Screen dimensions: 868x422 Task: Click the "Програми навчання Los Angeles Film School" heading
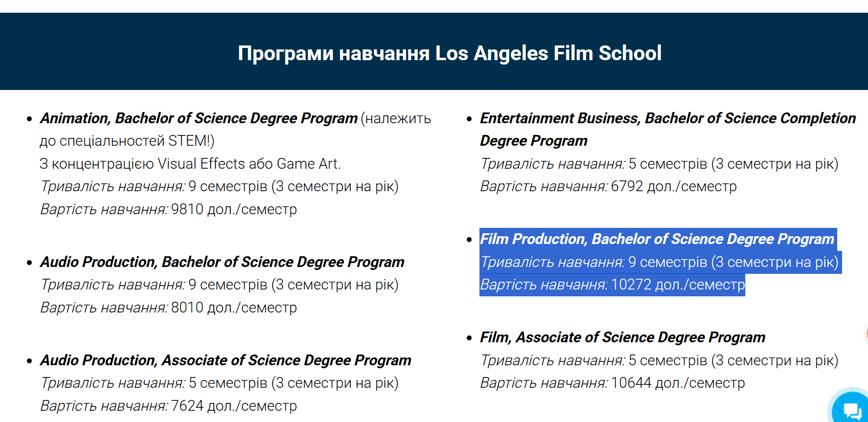(449, 53)
